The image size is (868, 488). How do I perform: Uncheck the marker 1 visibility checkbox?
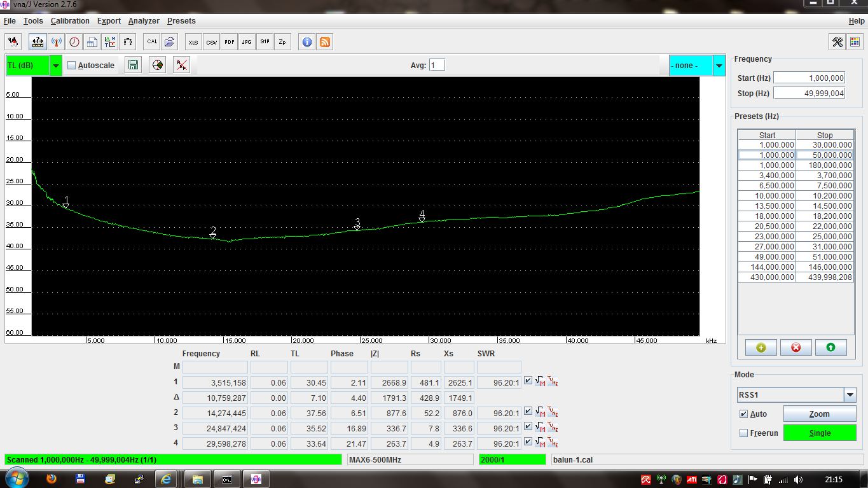tap(528, 381)
